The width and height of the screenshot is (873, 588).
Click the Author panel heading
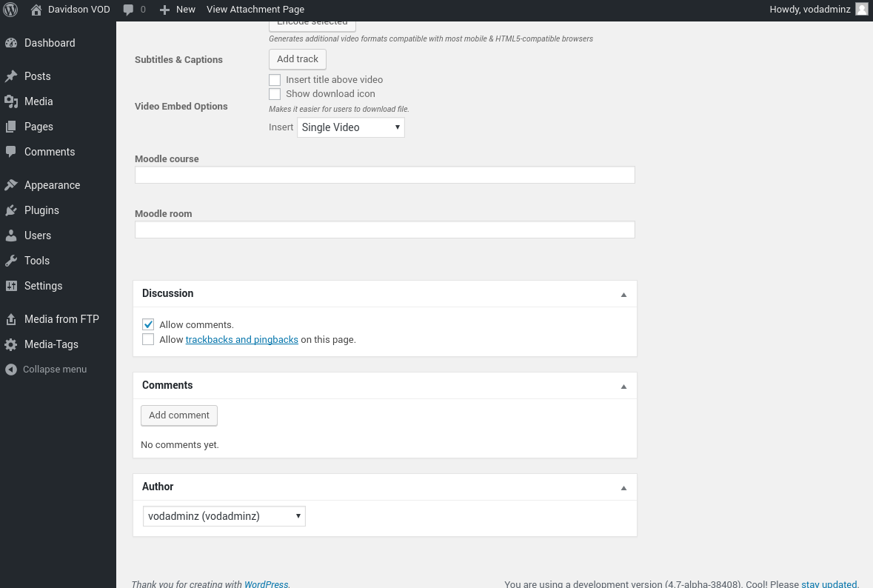pos(158,487)
